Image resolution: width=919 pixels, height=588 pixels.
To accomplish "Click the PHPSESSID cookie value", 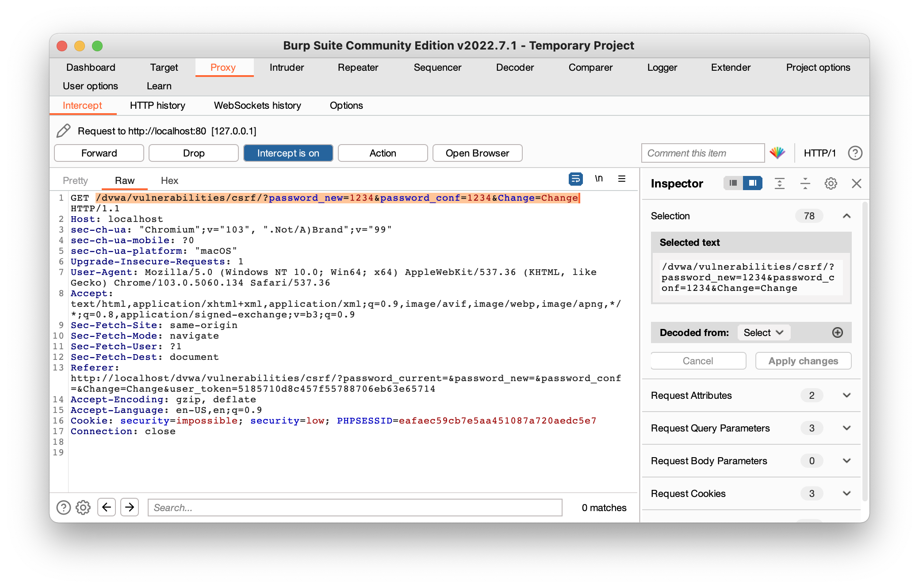I will pos(498,420).
